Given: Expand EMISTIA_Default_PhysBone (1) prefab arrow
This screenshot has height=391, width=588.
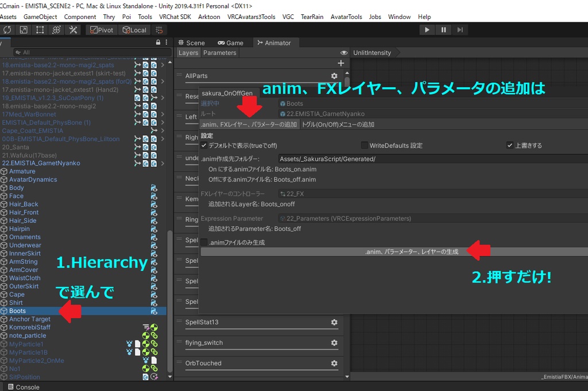Looking at the screenshot, I should [163, 123].
